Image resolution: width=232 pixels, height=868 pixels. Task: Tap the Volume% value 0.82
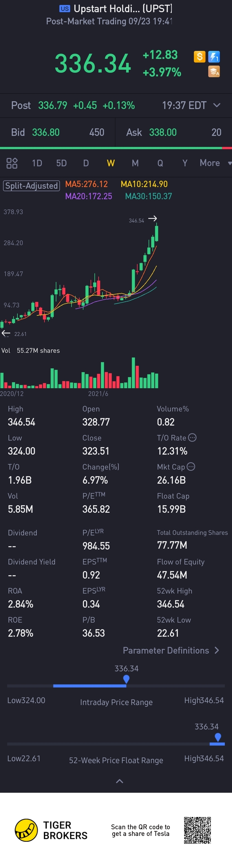pyautogui.click(x=166, y=422)
